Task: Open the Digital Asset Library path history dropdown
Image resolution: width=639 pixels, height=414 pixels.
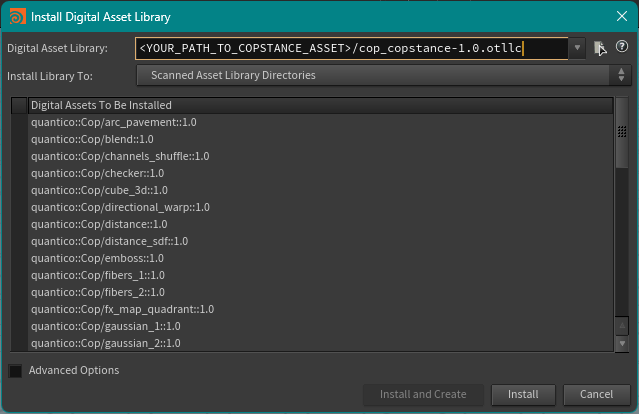Action: click(x=577, y=48)
